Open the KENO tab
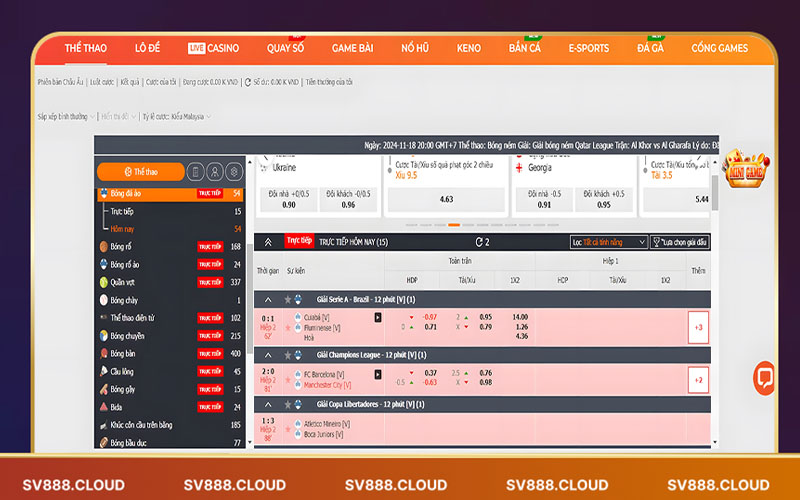800x500 pixels. pyautogui.click(x=468, y=48)
